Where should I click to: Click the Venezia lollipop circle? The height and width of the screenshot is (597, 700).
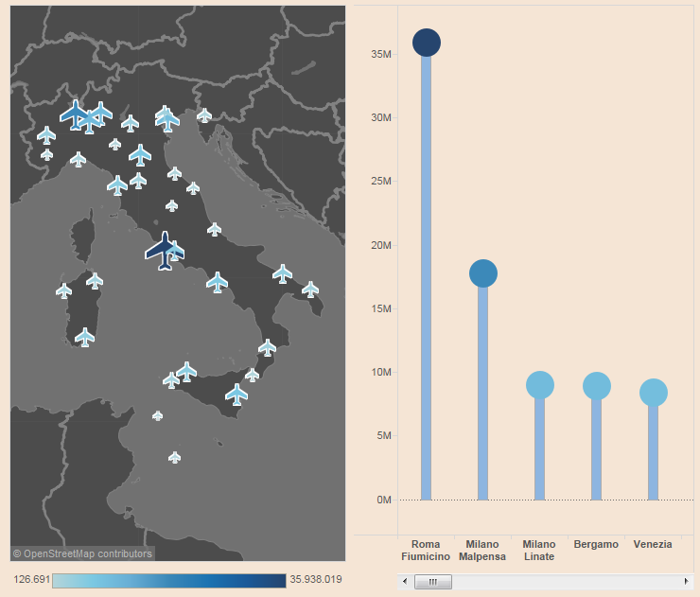pyautogui.click(x=653, y=392)
